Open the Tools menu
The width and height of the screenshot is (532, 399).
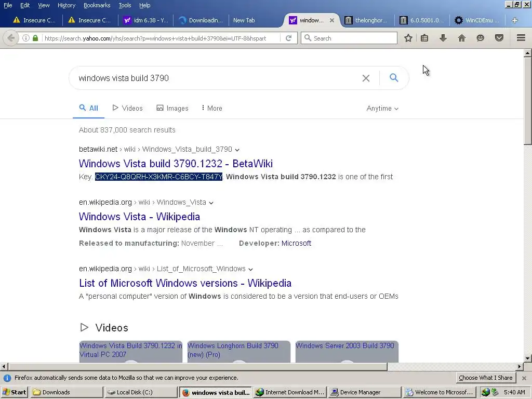(125, 5)
